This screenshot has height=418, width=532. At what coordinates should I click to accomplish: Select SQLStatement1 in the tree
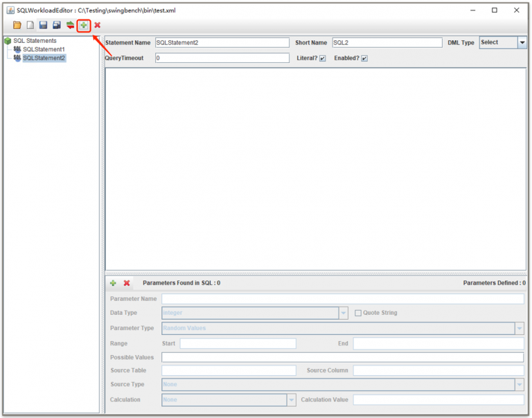point(44,50)
